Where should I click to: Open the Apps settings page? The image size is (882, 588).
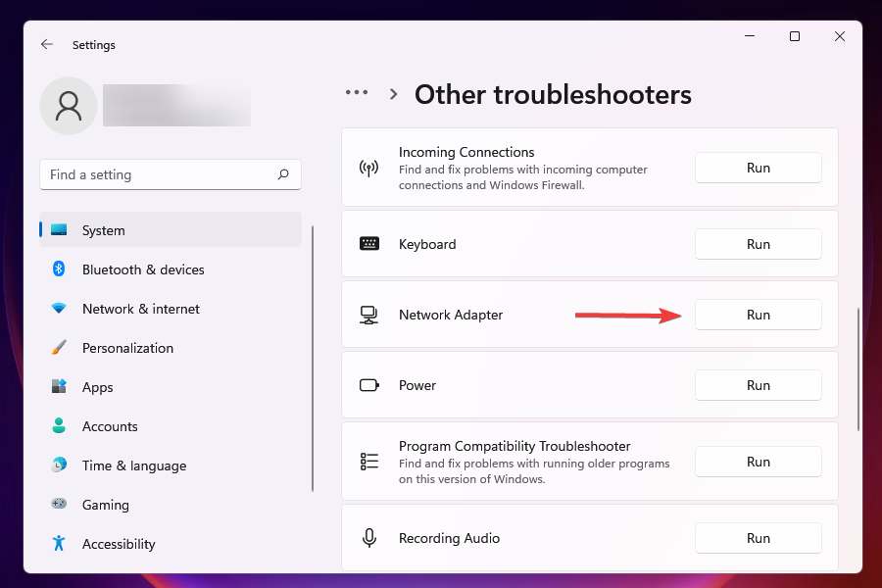171,386
